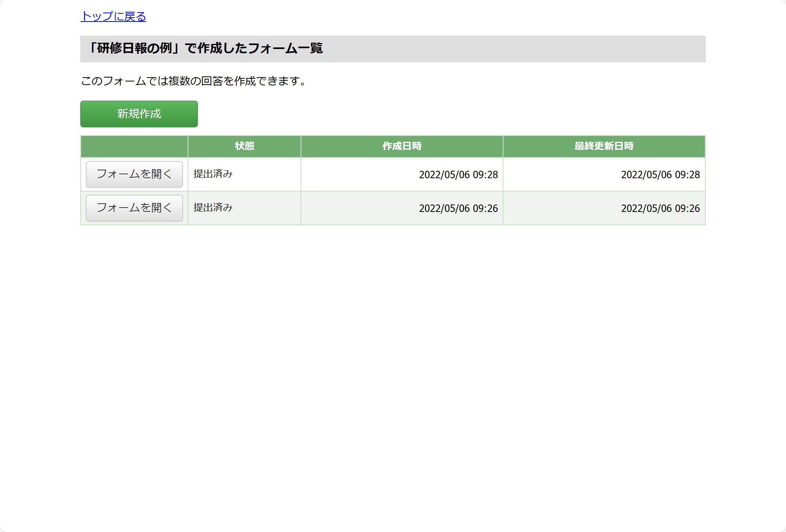Click the このフォームでは複数の回答を作成できます text
This screenshot has height=532, width=786.
pyautogui.click(x=193, y=81)
